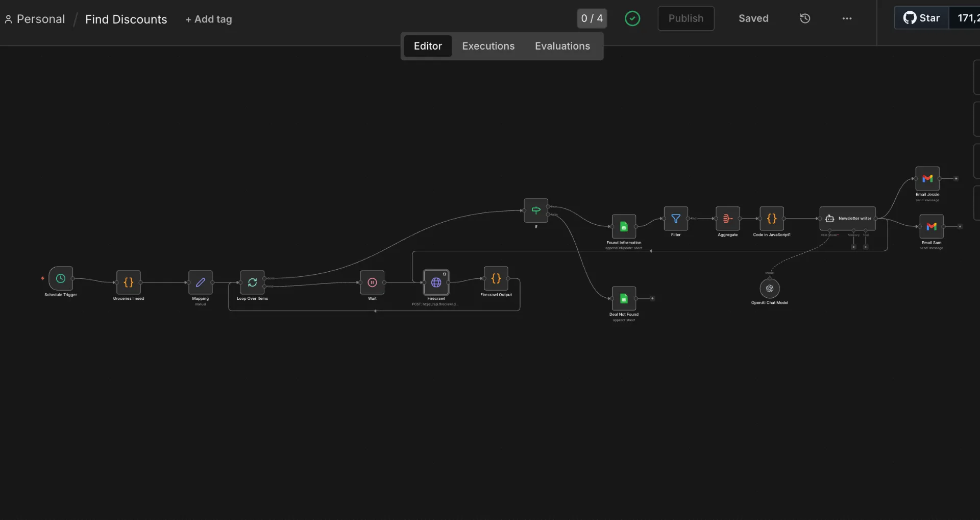Select the Mapping edit node

click(200, 282)
